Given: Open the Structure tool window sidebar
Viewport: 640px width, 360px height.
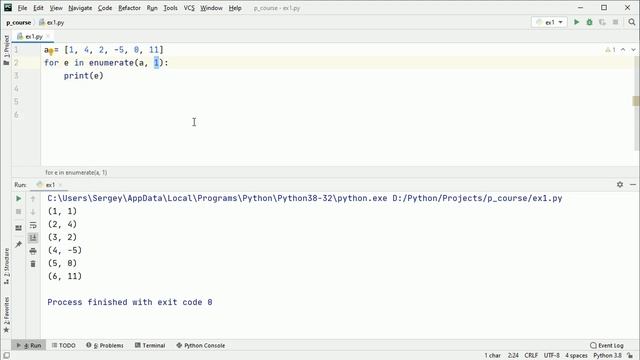Looking at the screenshot, I should [6, 266].
